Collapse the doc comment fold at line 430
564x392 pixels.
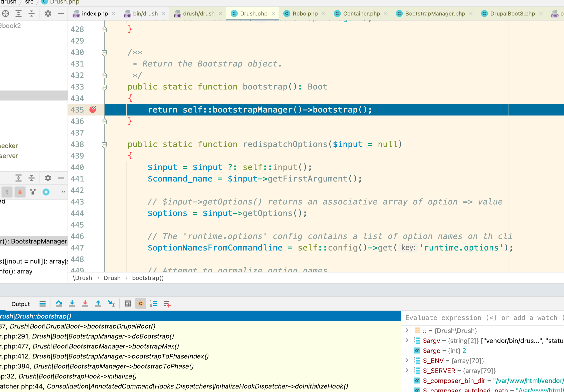104,52
